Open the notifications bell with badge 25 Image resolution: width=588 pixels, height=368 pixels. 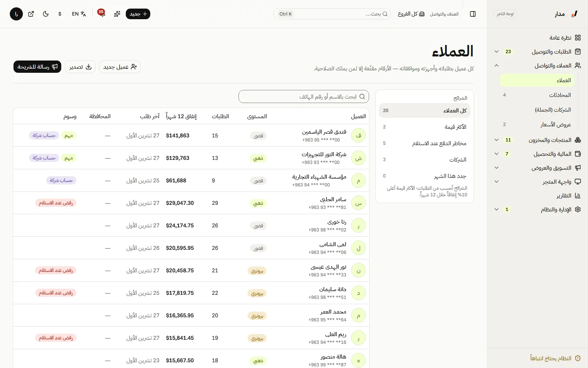(102, 14)
